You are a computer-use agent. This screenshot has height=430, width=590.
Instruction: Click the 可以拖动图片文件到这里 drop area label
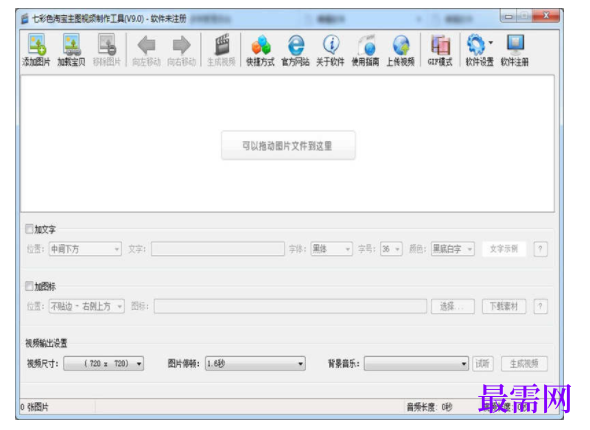[x=288, y=146]
